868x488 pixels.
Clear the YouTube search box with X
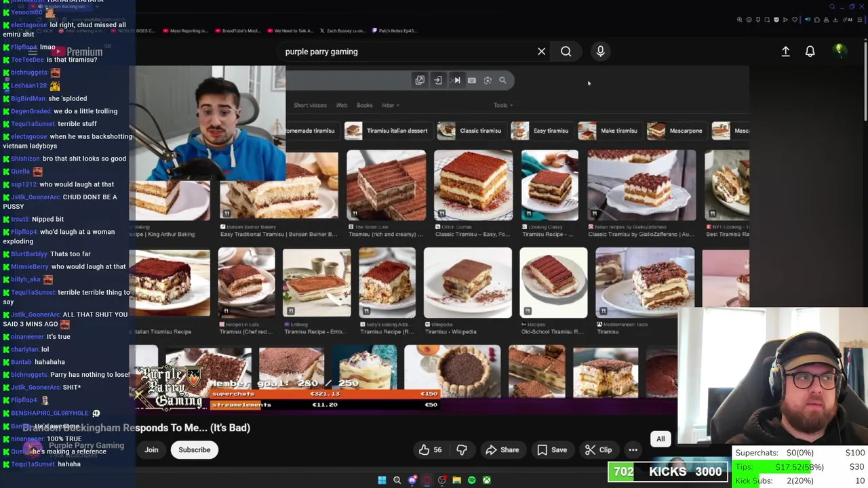tap(541, 52)
